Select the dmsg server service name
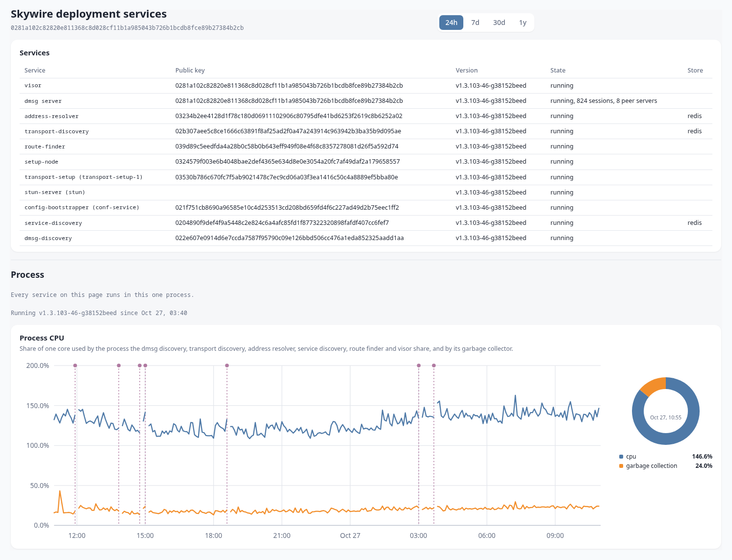This screenshot has width=732, height=560. click(43, 101)
